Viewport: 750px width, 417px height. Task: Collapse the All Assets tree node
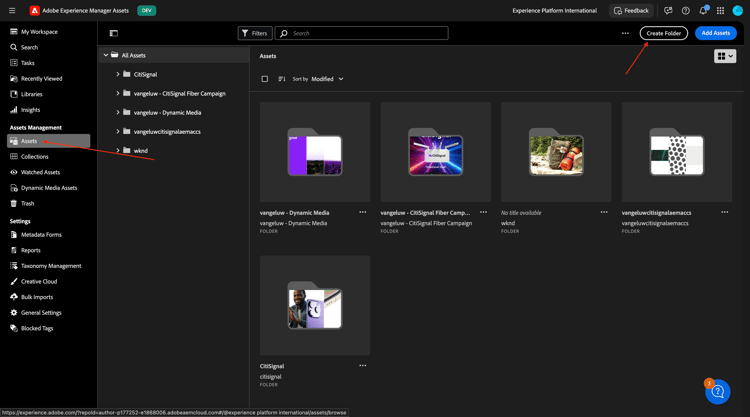click(106, 56)
